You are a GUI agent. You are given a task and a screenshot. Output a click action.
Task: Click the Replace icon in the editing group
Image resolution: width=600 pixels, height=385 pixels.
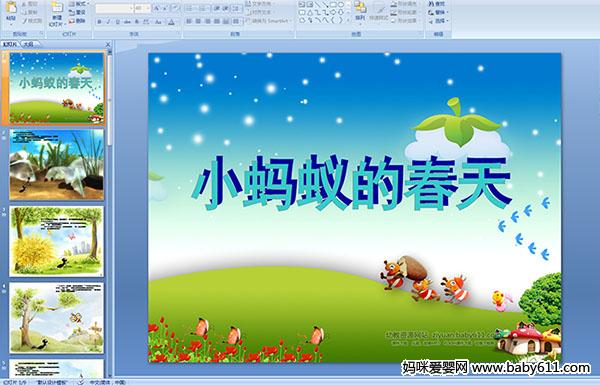438,12
